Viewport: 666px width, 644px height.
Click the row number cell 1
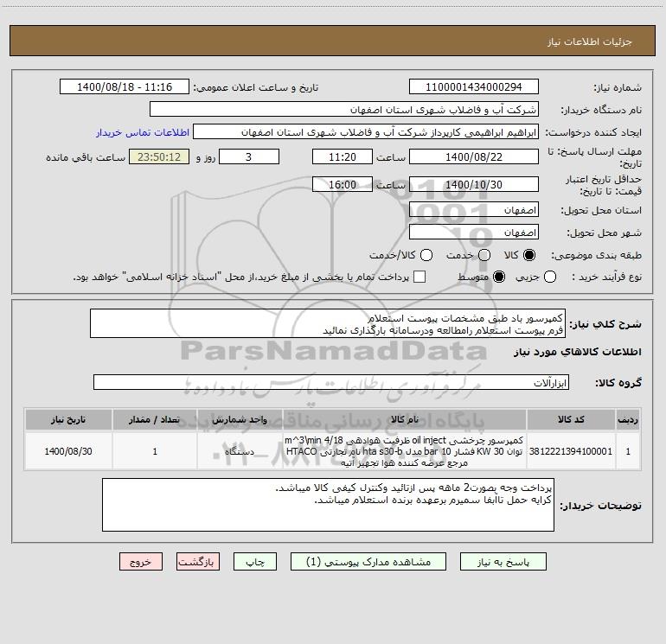click(x=628, y=451)
